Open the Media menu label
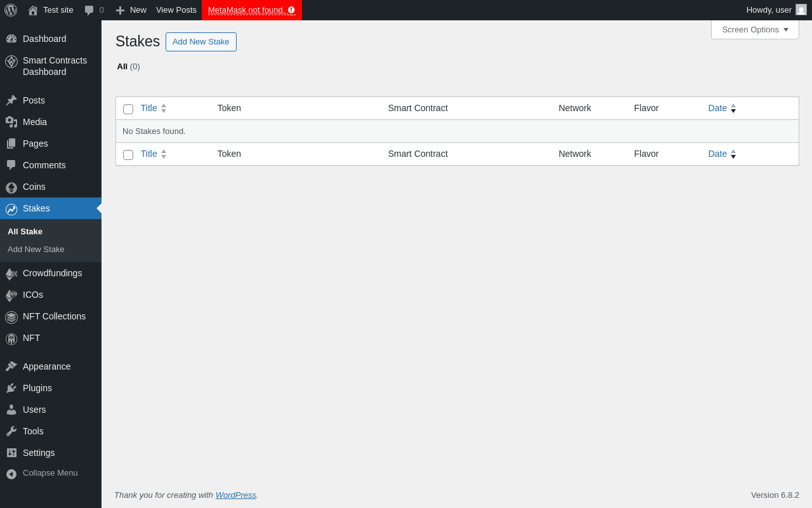Viewport: 812px width, 508px height. 35,122
